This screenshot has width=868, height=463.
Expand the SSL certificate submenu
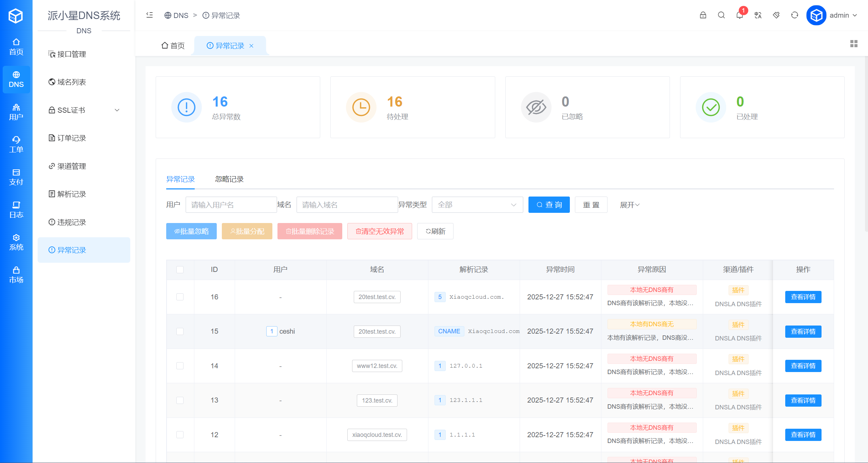pos(83,110)
